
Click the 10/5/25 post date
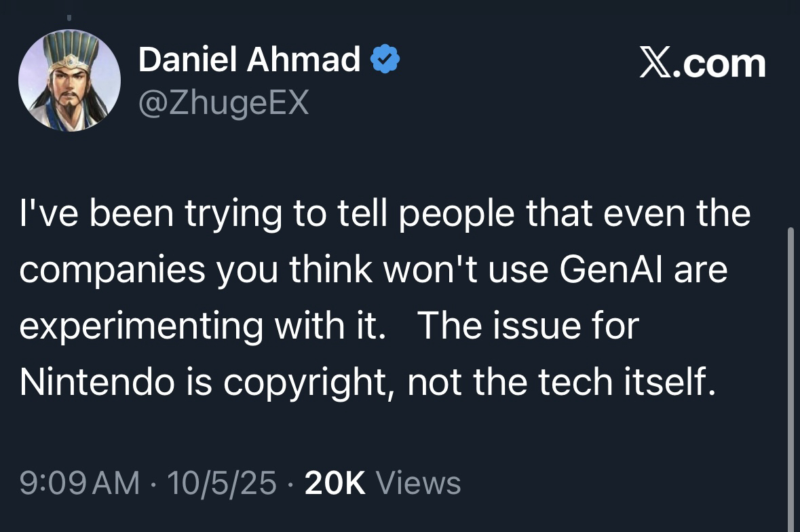coord(222,483)
